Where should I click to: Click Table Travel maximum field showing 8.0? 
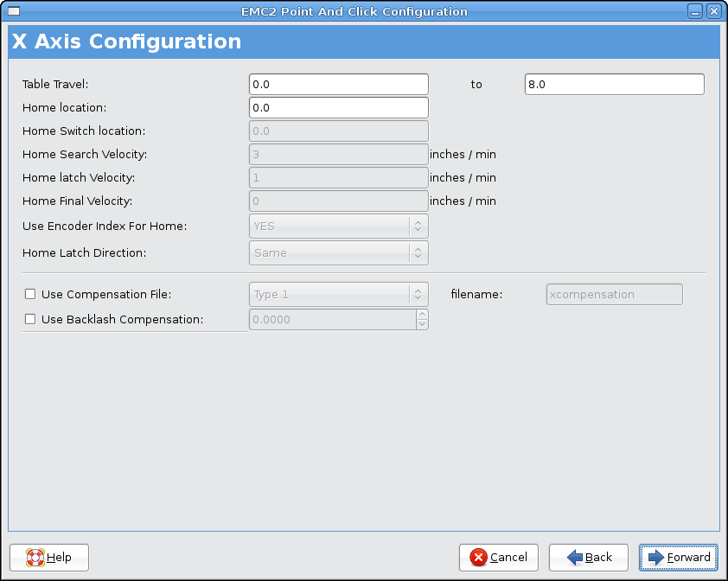pos(614,85)
